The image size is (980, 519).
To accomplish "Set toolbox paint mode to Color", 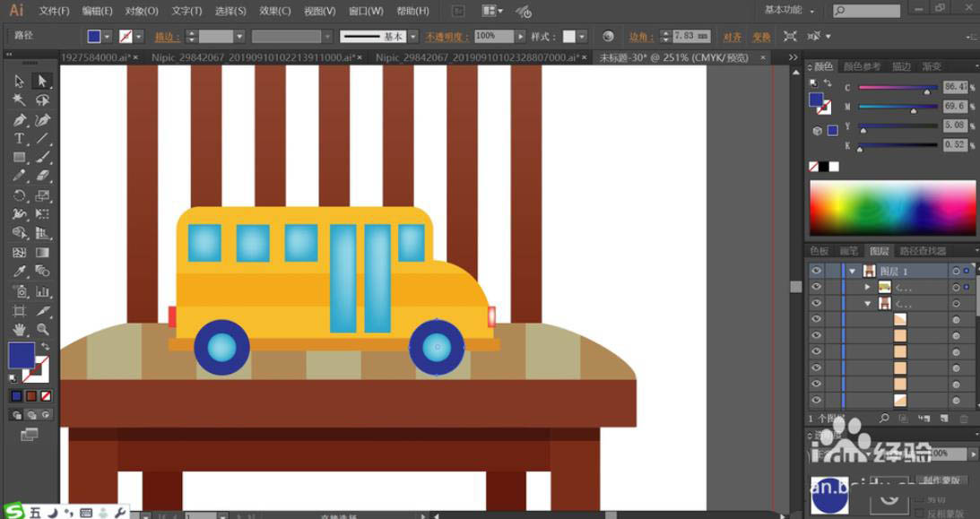I will coord(16,396).
